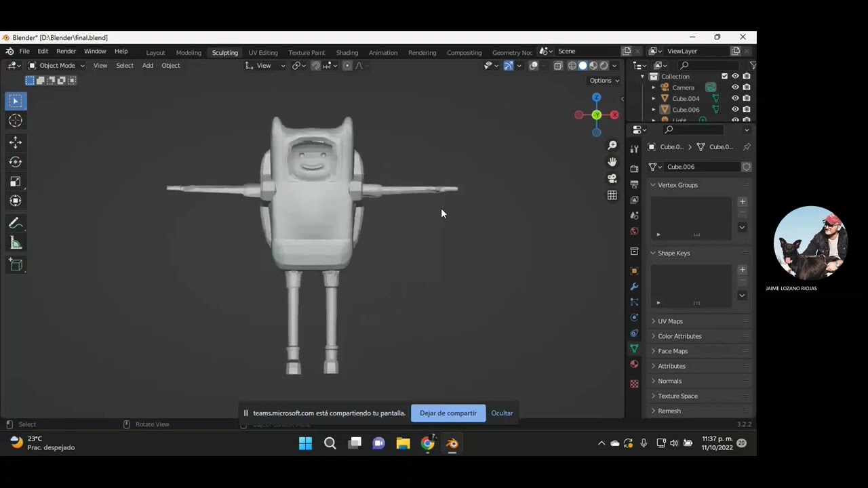Hide Cube.004 with its eye icon

(735, 98)
